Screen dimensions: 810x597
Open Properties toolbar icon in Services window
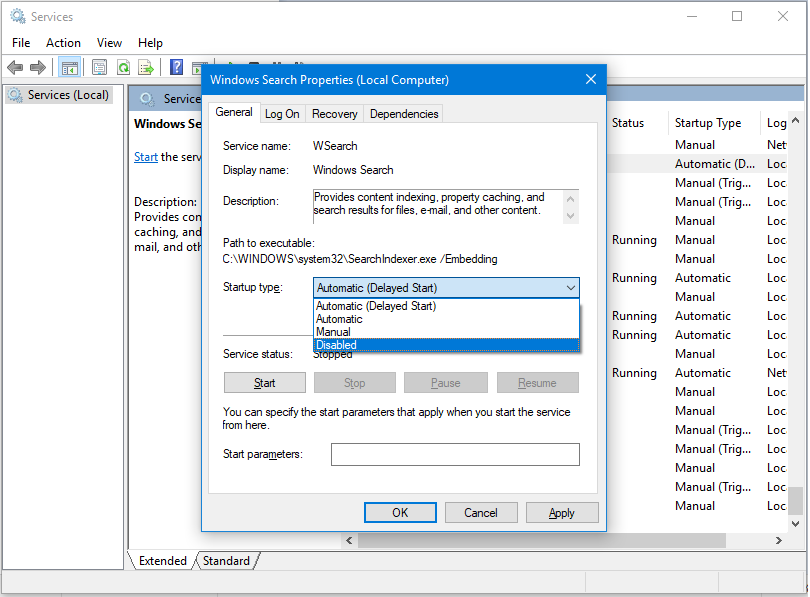[99, 67]
